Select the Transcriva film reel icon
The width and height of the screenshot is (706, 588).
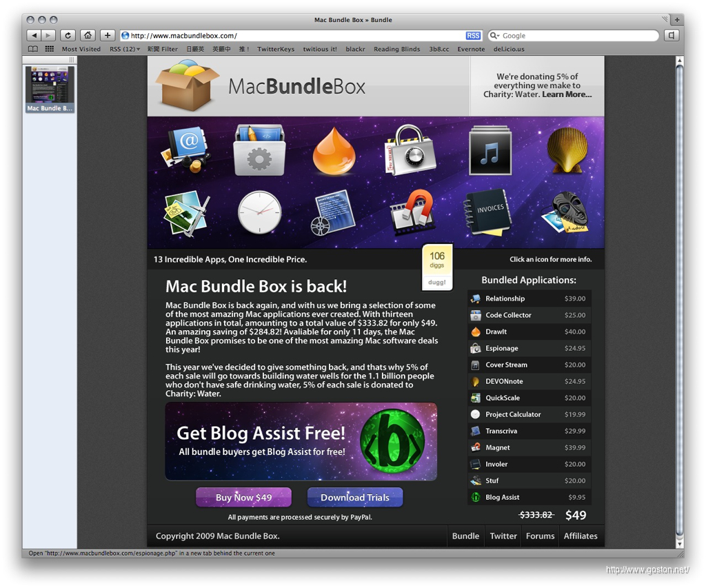coord(333,212)
